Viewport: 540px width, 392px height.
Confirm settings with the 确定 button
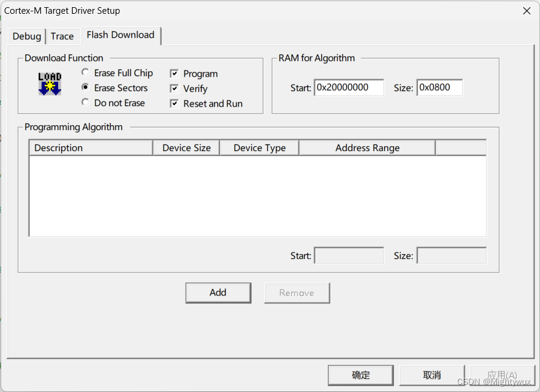tap(360, 375)
